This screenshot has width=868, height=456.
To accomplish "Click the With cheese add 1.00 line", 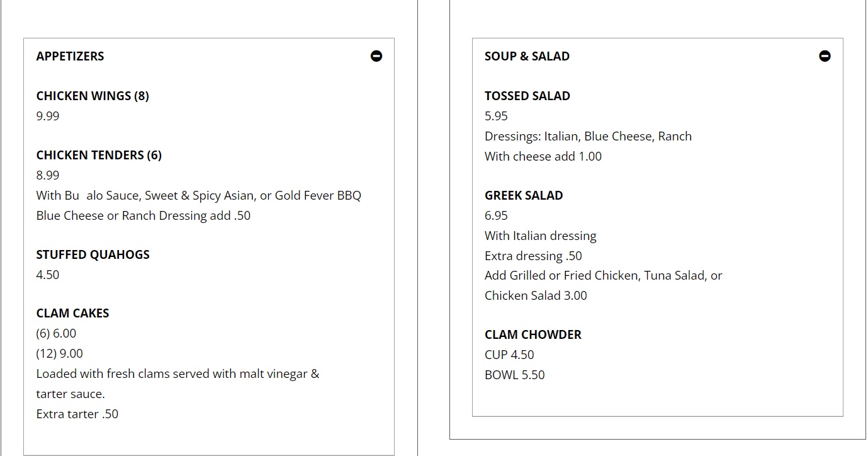I will pos(543,156).
